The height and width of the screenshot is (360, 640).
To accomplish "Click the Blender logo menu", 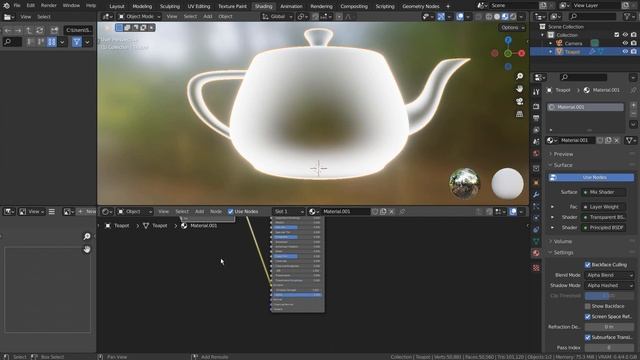I will pyautogui.click(x=6, y=6).
